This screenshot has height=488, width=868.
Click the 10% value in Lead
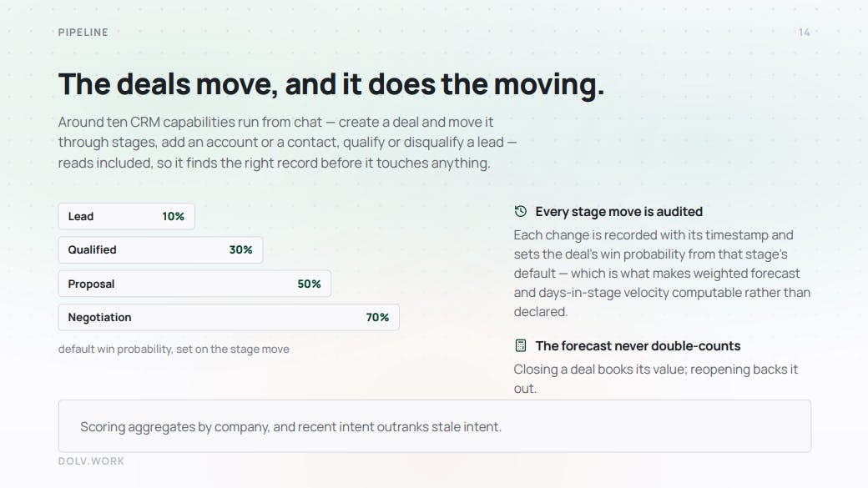point(174,216)
